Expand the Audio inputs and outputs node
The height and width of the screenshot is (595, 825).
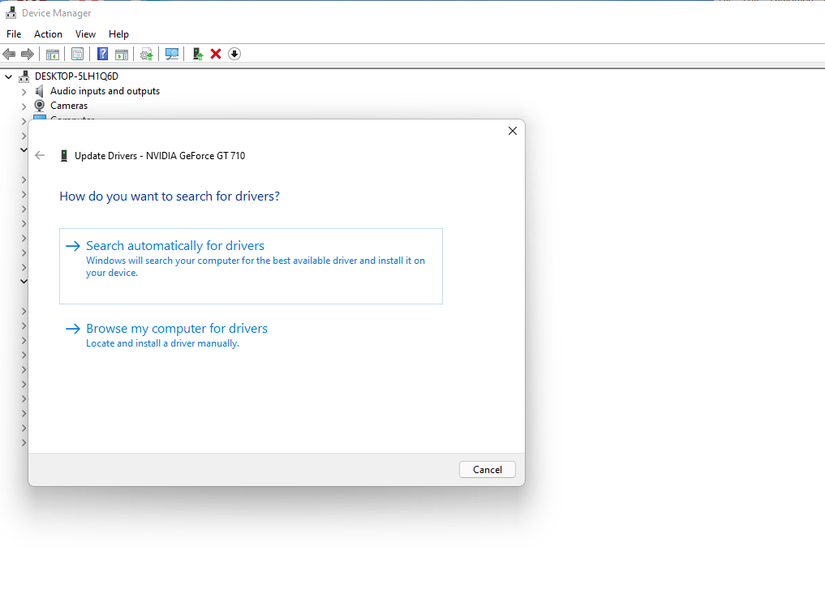coord(23,90)
